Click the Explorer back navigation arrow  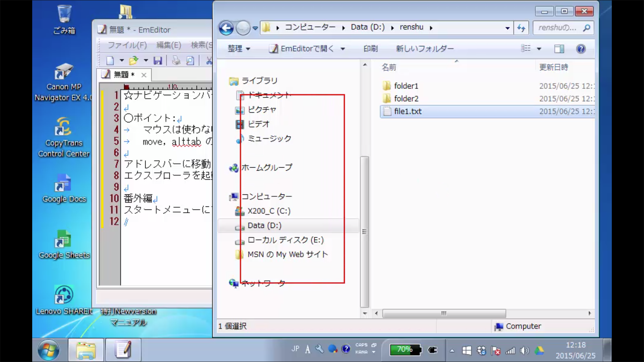pos(226,28)
